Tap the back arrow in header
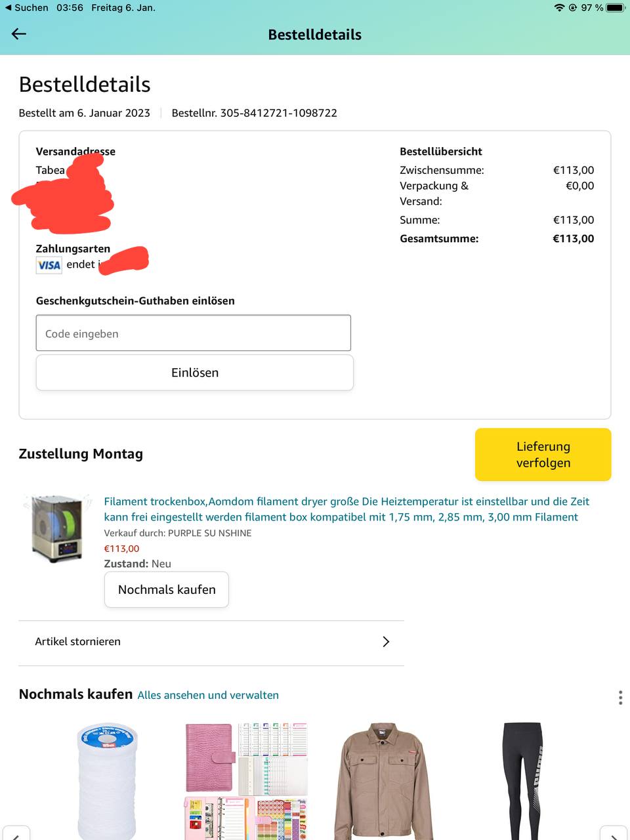 click(x=19, y=34)
